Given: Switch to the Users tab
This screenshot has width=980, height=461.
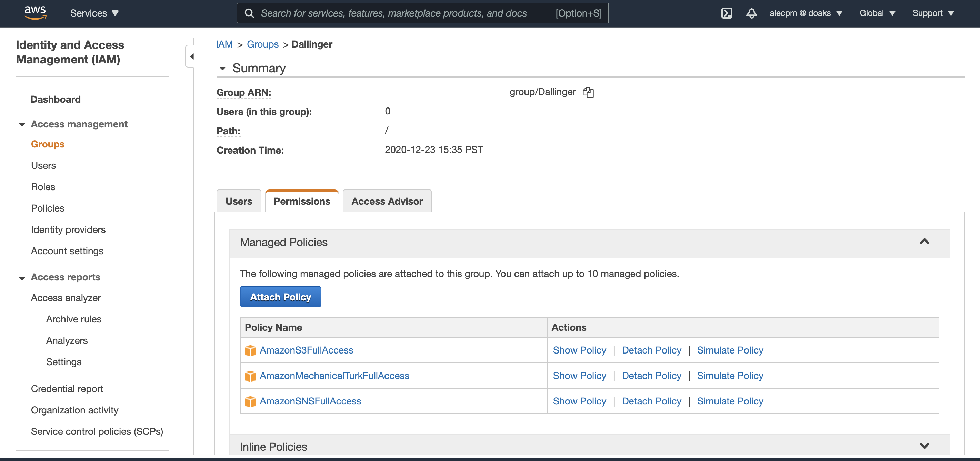Looking at the screenshot, I should point(239,201).
